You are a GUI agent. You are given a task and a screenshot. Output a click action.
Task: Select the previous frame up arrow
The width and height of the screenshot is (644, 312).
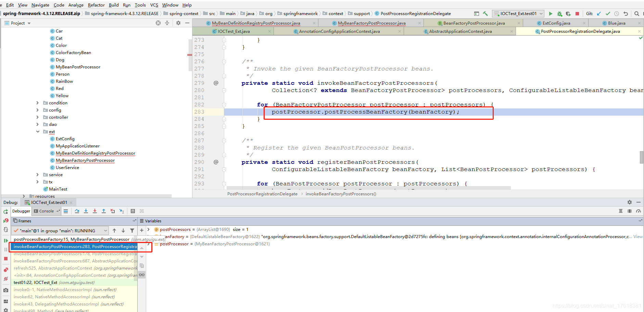coord(114,231)
